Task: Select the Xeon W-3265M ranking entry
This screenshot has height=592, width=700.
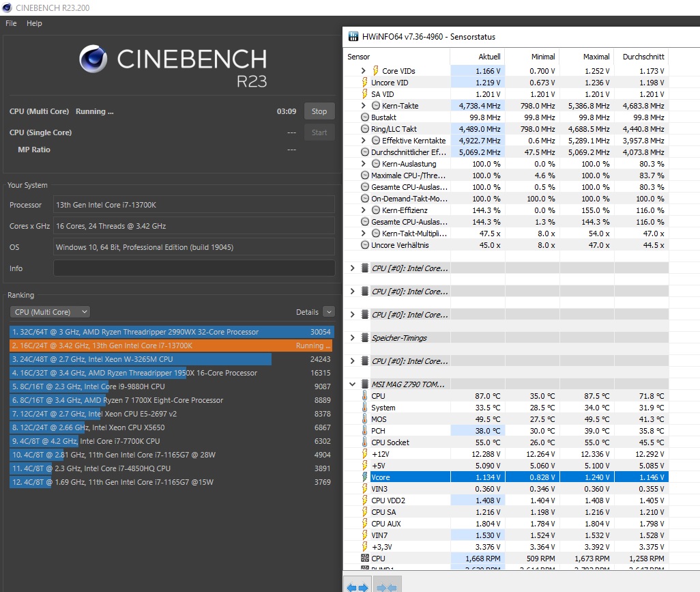Action: click(x=171, y=359)
